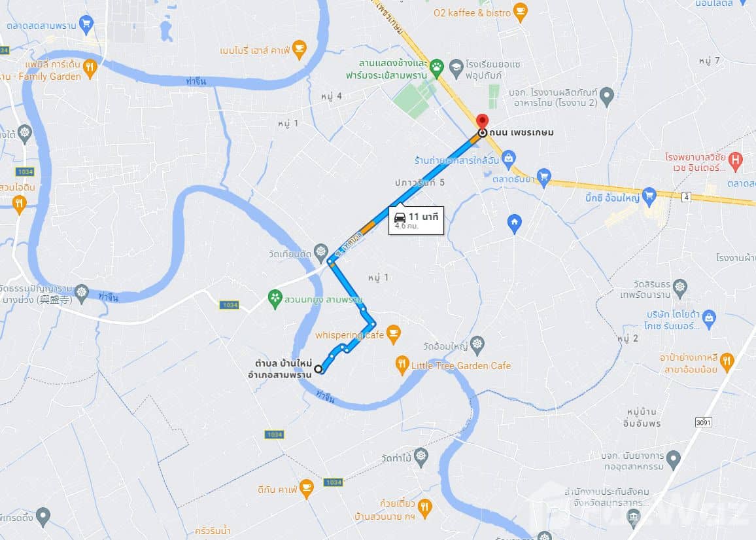Select the green park marker สวนนกยูง

coord(275,299)
